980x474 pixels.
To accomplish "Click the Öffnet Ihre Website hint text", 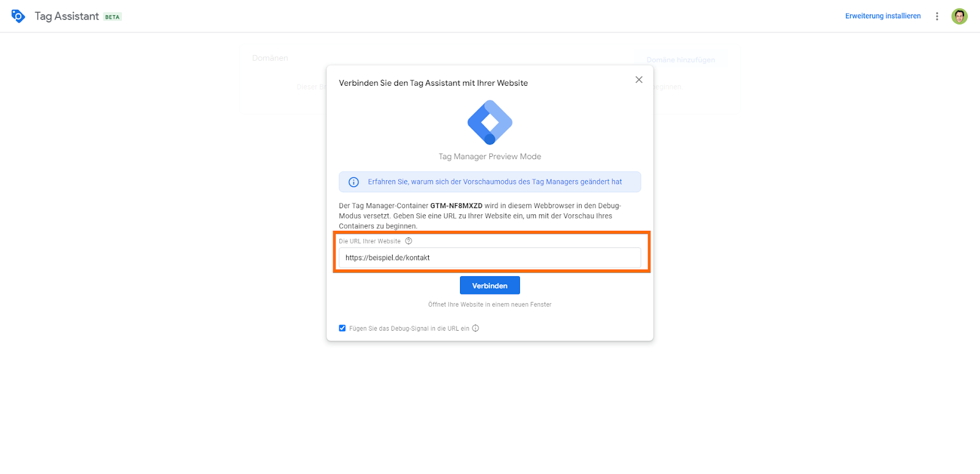I will (490, 304).
